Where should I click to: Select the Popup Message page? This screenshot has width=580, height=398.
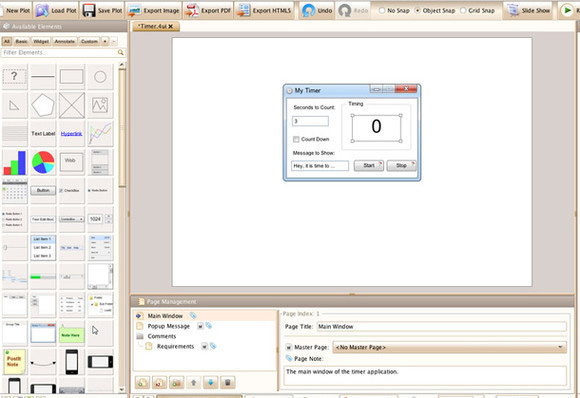169,326
